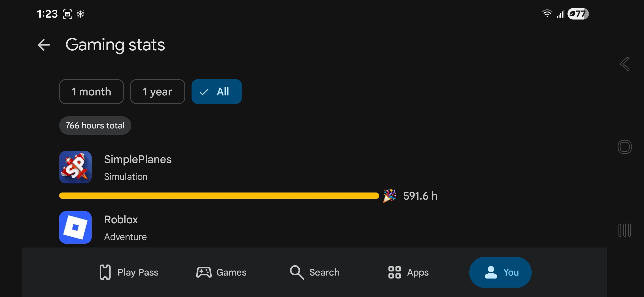Open the SimplePlanes title link
This screenshot has height=297, width=644.
[x=138, y=159]
